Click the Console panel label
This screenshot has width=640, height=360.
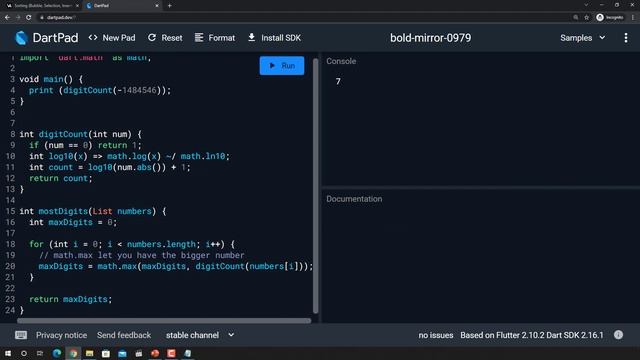tap(341, 61)
